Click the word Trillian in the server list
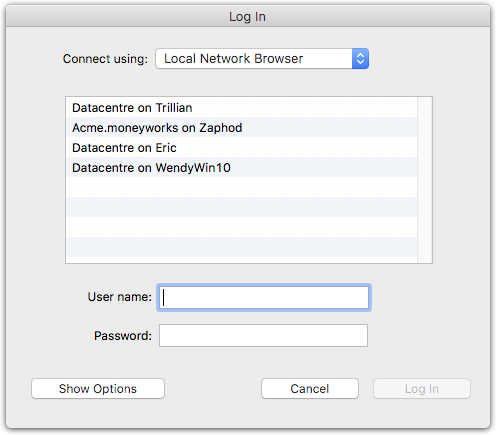The image size is (496, 435). [174, 108]
